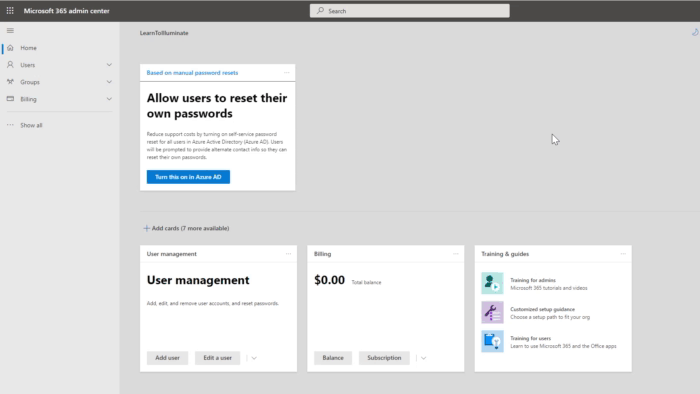
Task: Open more options on Billing card
Action: (456, 253)
